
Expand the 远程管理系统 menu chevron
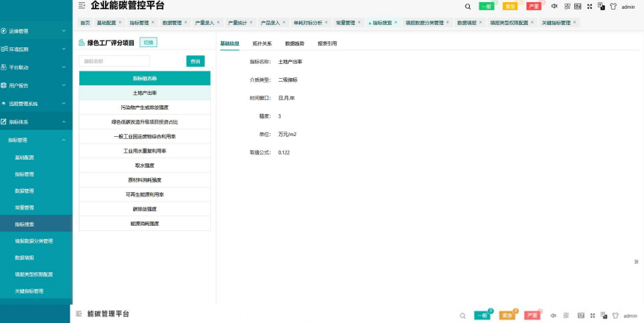coord(64,104)
